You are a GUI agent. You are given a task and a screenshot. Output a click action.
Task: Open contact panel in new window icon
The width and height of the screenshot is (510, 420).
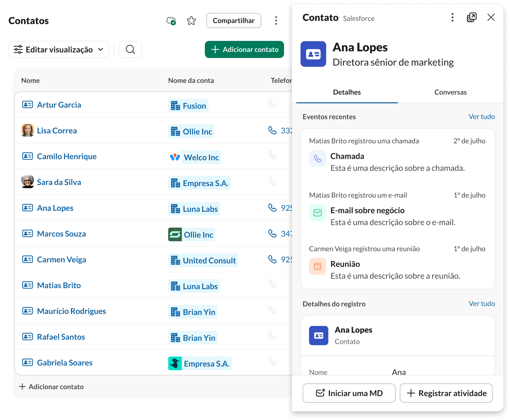coord(472,18)
